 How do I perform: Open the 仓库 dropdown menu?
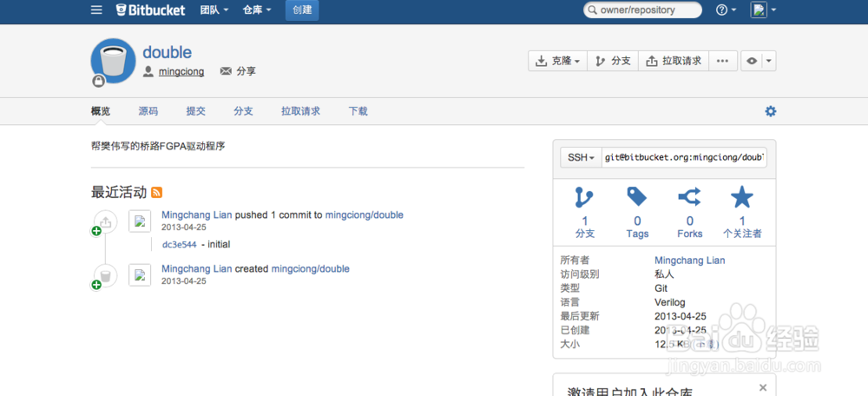point(257,10)
